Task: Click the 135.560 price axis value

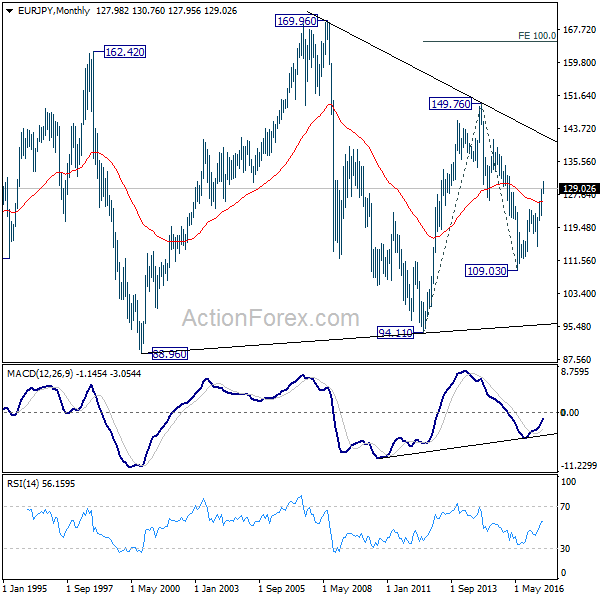Action: (x=579, y=161)
